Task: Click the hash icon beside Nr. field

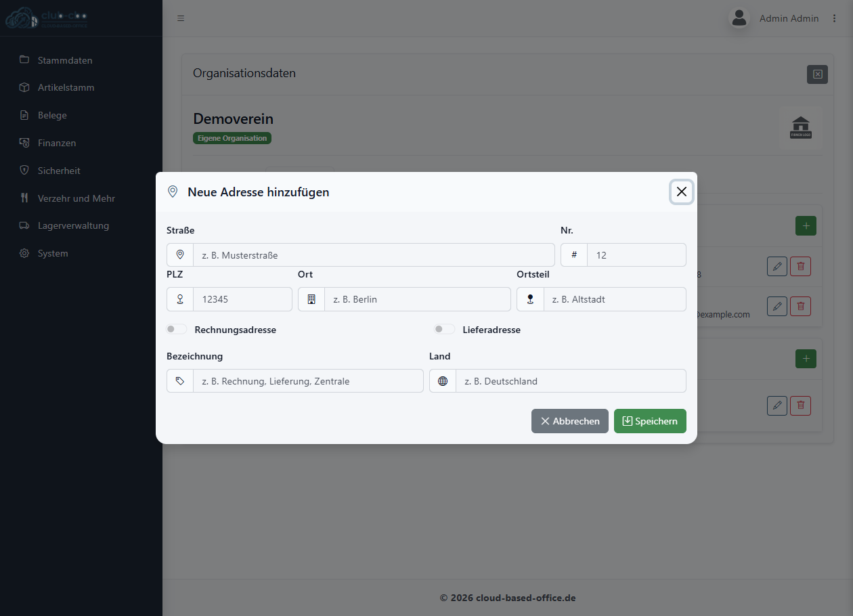Action: click(x=574, y=255)
